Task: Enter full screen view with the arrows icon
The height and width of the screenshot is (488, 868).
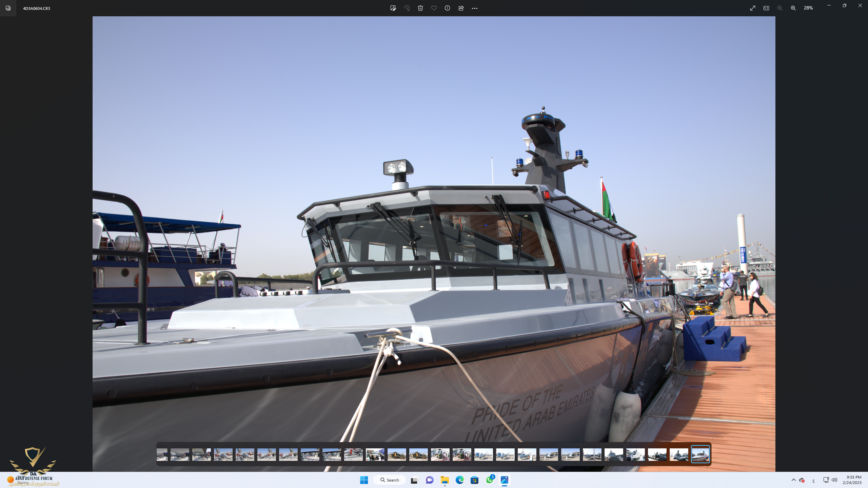Action: 753,8
